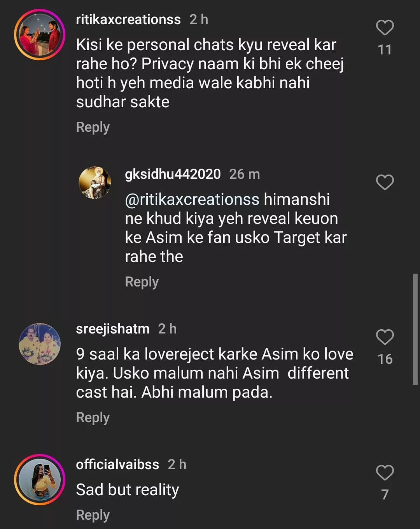
Task: Reply to ritikaxcreationss's comment
Action: pos(93,127)
